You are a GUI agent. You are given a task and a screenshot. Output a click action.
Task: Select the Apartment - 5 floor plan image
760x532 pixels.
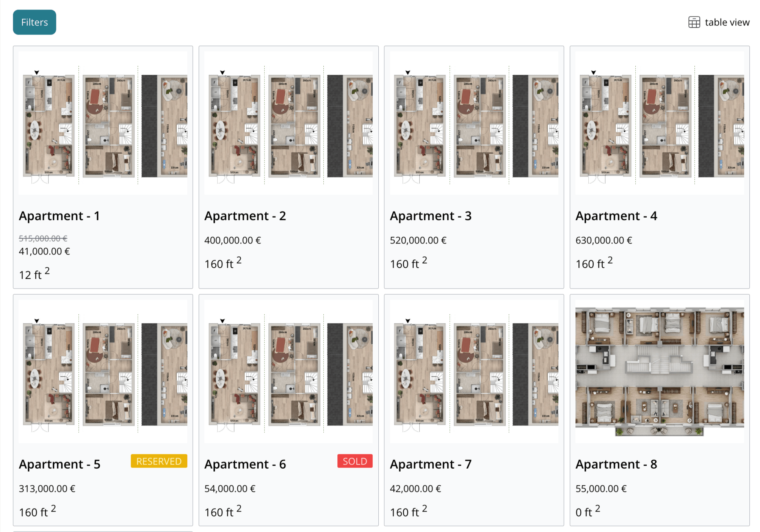click(103, 372)
